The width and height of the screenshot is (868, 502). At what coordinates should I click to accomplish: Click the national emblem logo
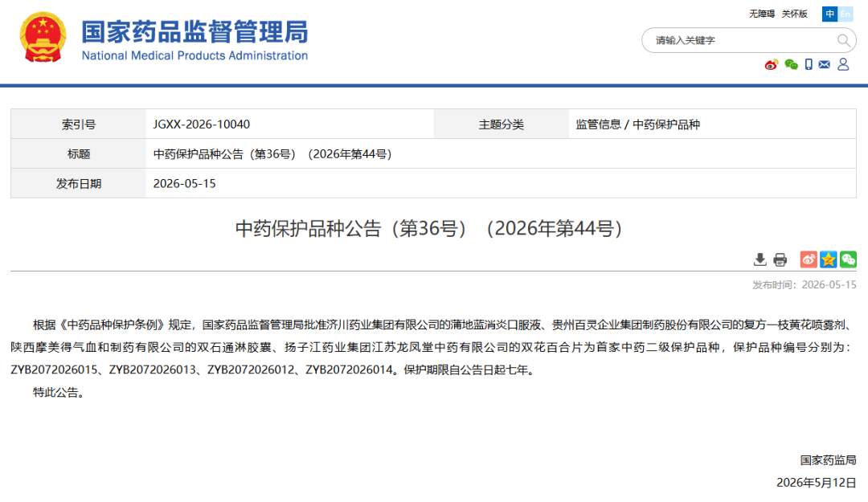[43, 37]
